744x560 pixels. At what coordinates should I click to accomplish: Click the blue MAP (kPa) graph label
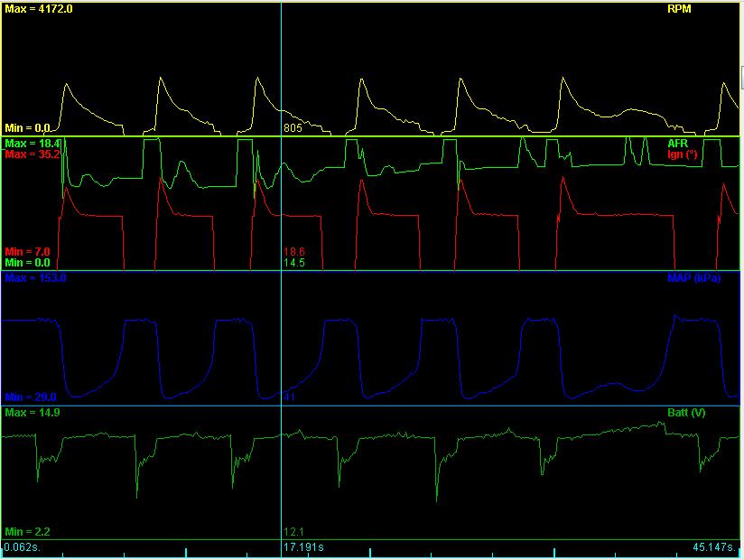click(693, 278)
